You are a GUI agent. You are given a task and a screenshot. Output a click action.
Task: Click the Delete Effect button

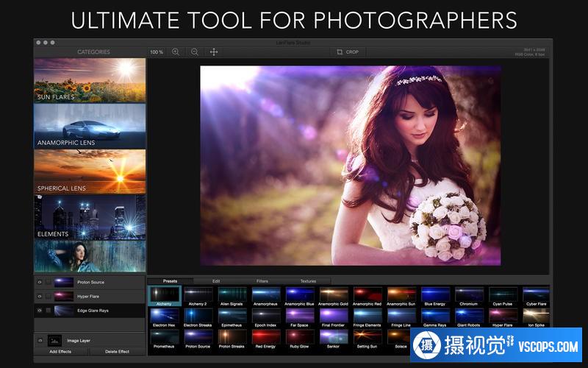tap(117, 352)
